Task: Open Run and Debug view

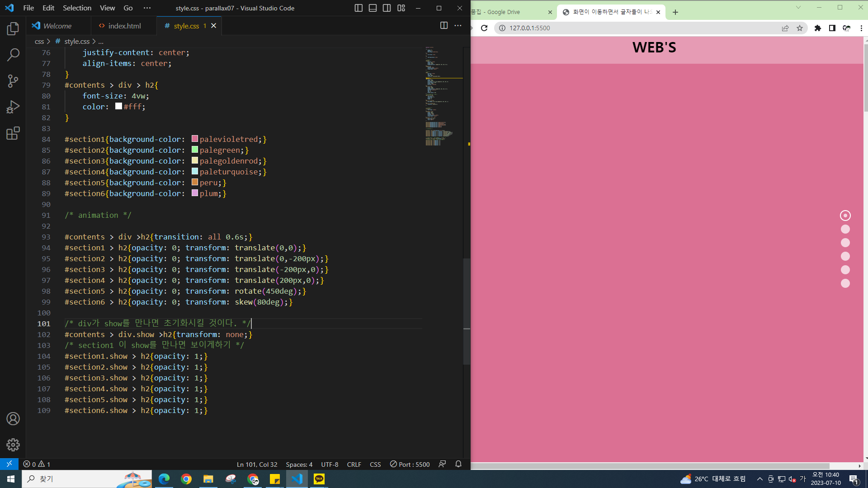Action: 13,107
